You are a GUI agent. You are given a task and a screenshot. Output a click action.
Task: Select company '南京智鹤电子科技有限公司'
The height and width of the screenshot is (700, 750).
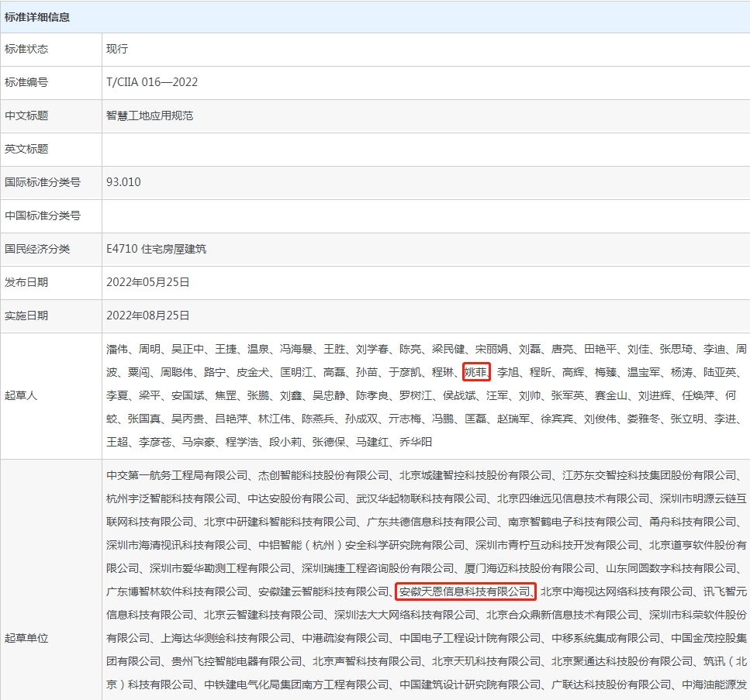click(x=573, y=522)
